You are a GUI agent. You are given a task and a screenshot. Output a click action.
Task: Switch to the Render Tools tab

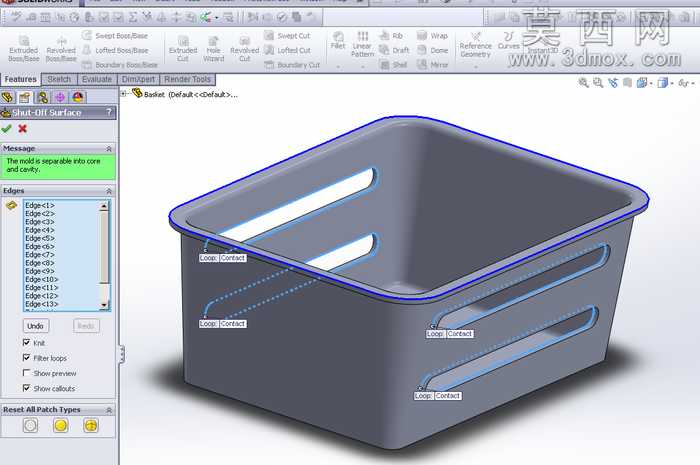(x=188, y=79)
